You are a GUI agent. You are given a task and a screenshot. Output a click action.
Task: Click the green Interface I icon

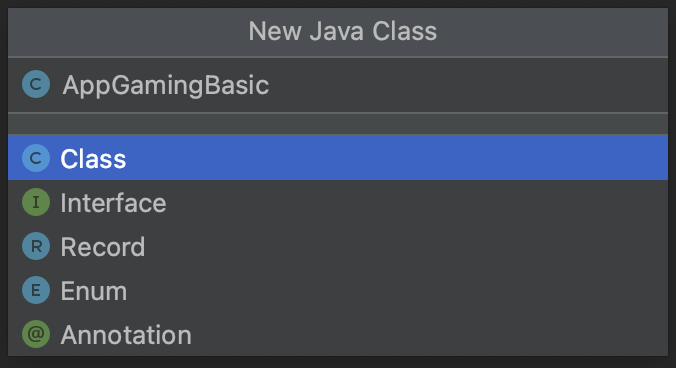tap(36, 202)
